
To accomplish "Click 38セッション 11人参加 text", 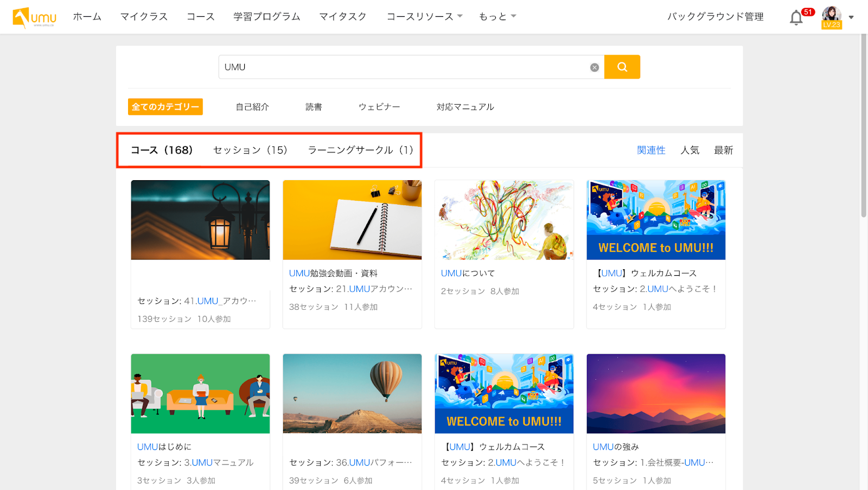I will 333,307.
